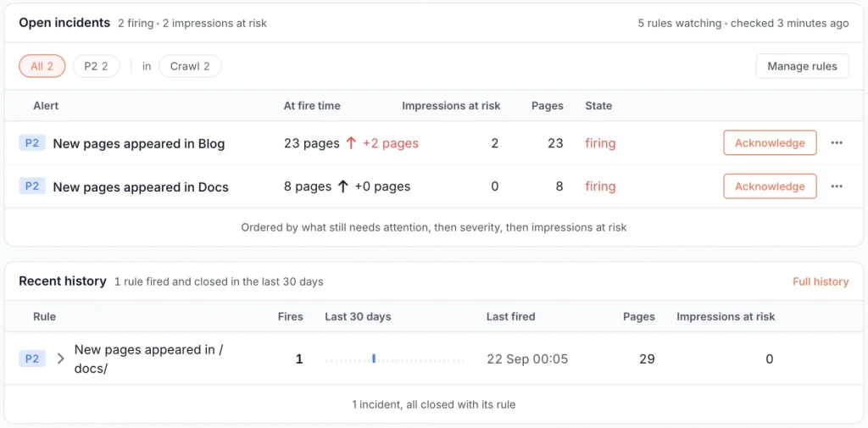
Task: Open New pages appeared in Docs alert
Action: 141,187
